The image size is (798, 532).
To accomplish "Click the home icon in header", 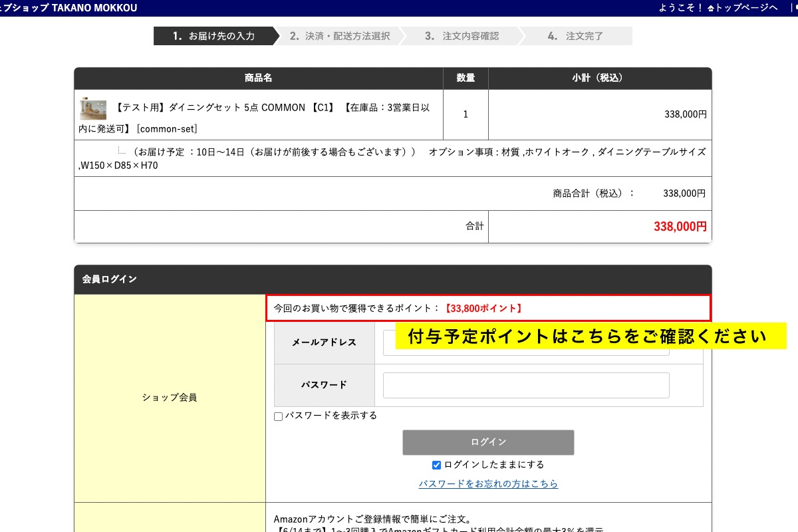I will tap(710, 8).
